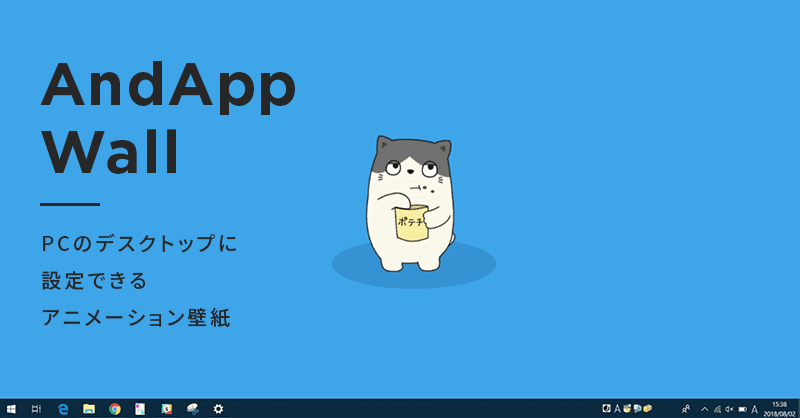This screenshot has height=418, width=800.
Task: Open the Settings gear app on taskbar
Action: tap(218, 409)
